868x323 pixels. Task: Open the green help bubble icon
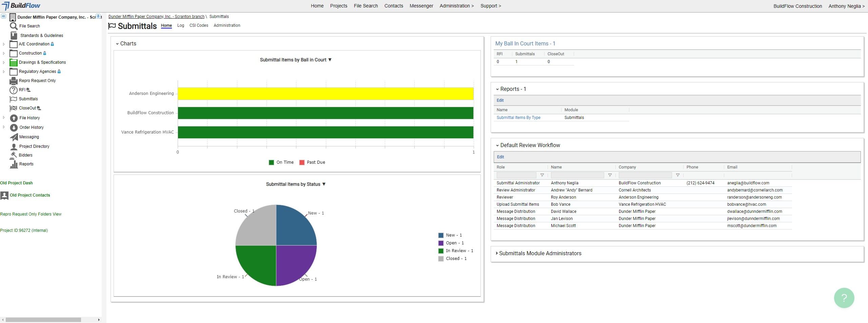844,298
